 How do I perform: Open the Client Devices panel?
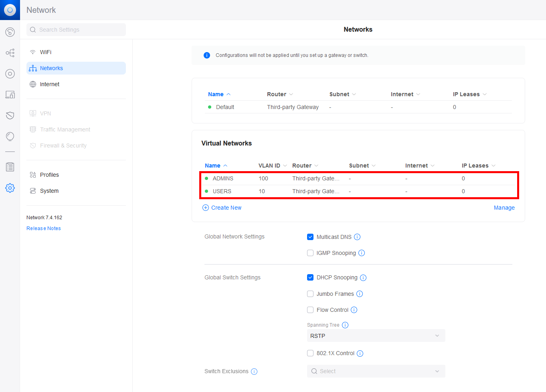[10, 95]
